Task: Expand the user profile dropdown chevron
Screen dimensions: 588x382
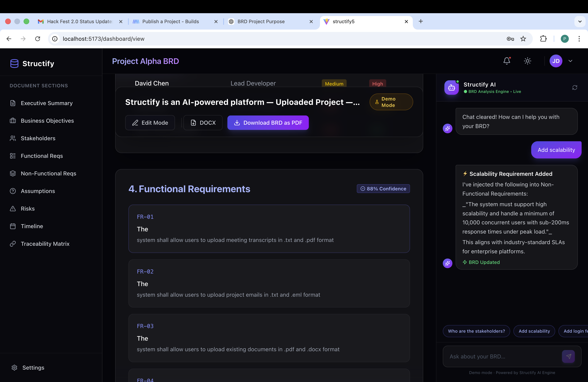Action: pyautogui.click(x=570, y=61)
